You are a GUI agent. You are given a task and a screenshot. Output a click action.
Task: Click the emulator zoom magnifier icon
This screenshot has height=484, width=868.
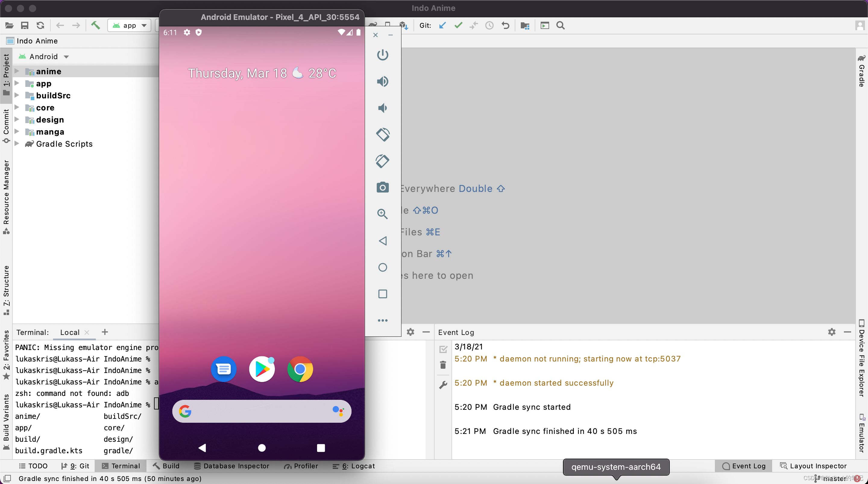[x=382, y=214]
